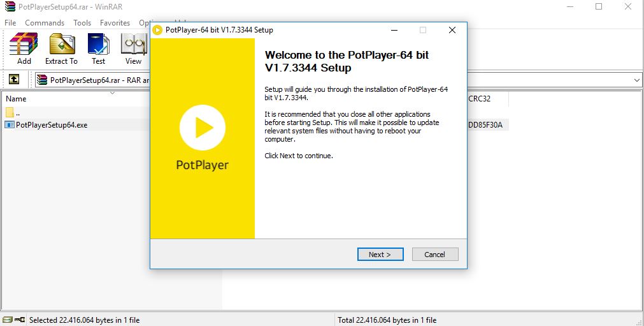
Task: Click the RAR archive icon in address bar
Action: (42, 80)
